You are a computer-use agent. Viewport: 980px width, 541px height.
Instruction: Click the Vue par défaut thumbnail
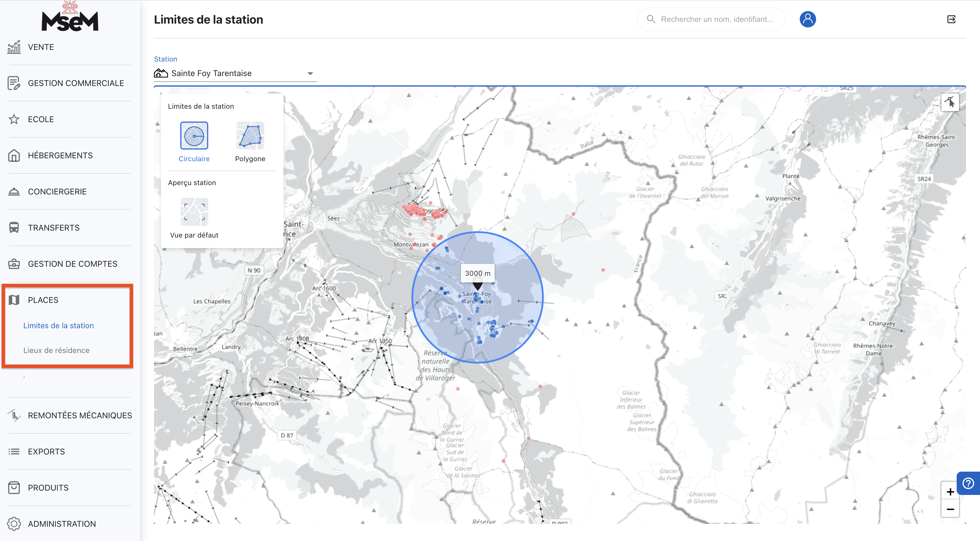(194, 212)
